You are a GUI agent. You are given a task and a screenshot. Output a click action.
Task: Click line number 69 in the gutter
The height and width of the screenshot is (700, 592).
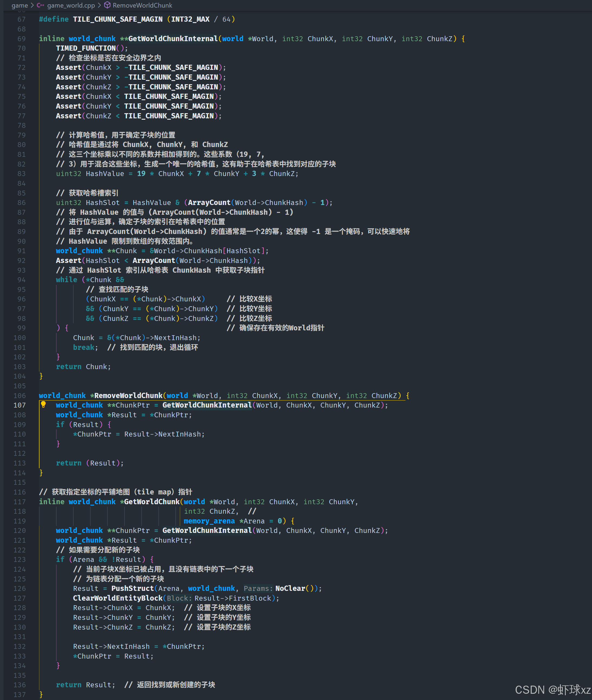[21, 39]
